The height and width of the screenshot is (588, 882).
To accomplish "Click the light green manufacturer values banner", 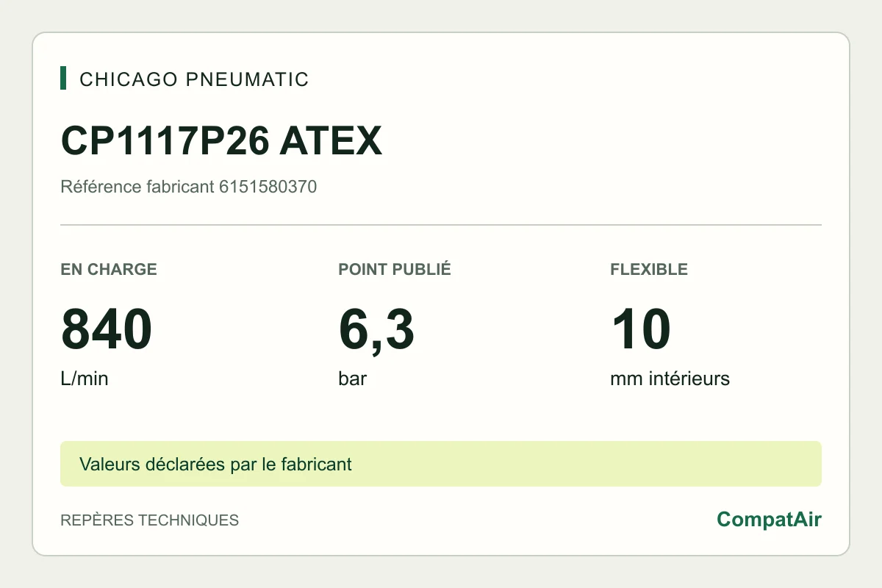I will coord(441,464).
